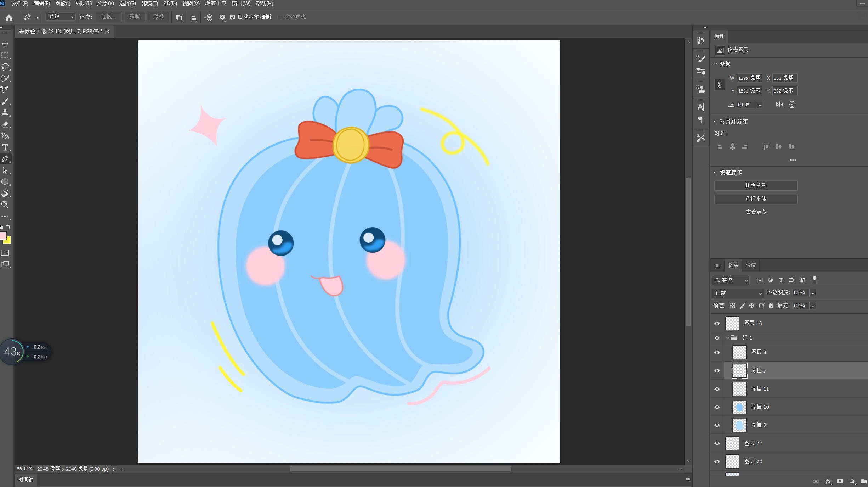Open the 图像(I) menu

[63, 4]
